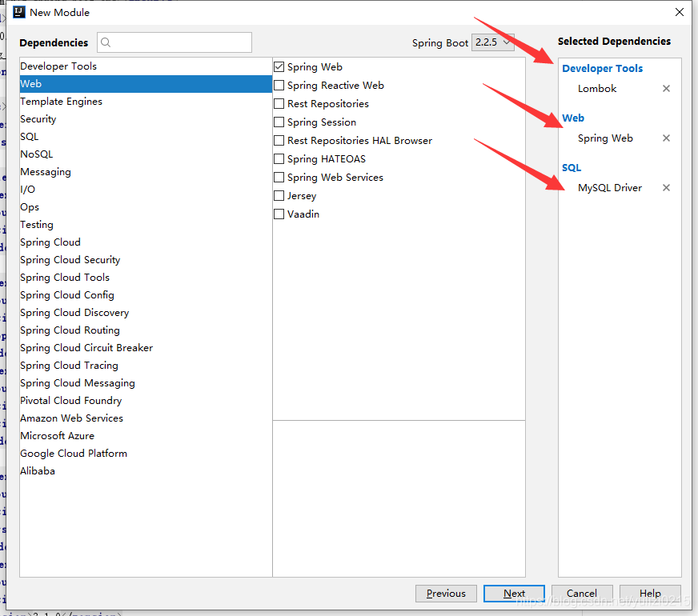Tick the Rest Repositories checkbox
This screenshot has width=698, height=616.
pos(279,104)
